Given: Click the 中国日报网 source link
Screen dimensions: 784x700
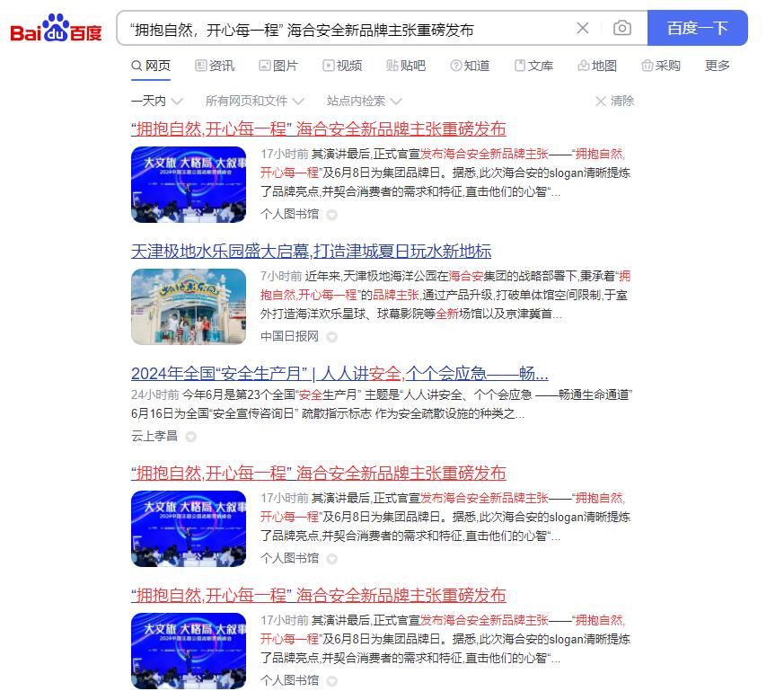Looking at the screenshot, I should (x=289, y=336).
